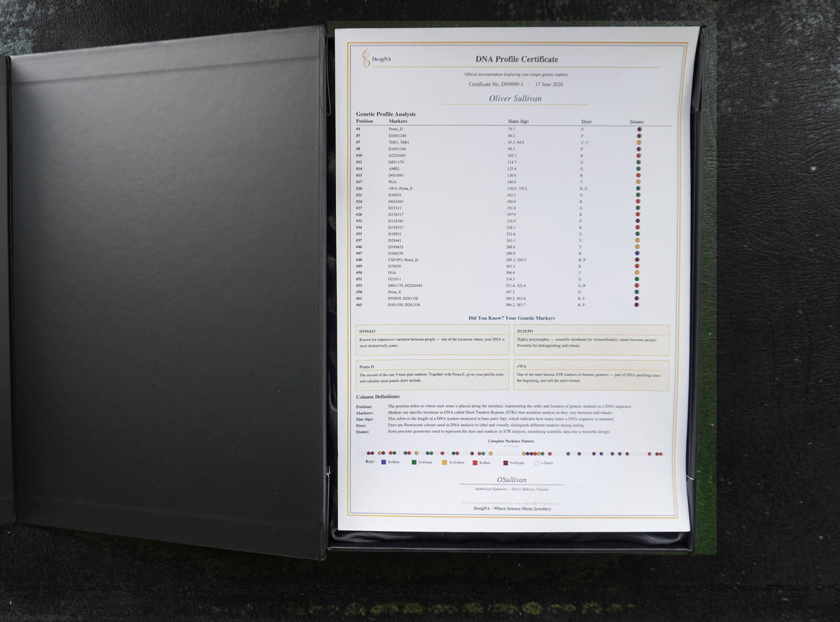Image resolution: width=840 pixels, height=622 pixels.
Task: Click the "CSF1PO, Penta_D" marker in row #48
Action: pos(403,260)
